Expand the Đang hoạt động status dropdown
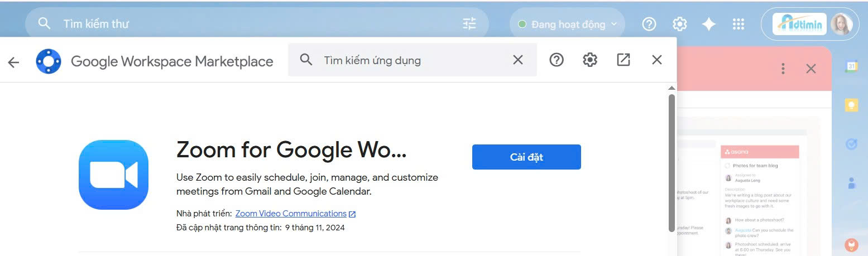Viewport: 868px width, 256px height. click(x=567, y=25)
